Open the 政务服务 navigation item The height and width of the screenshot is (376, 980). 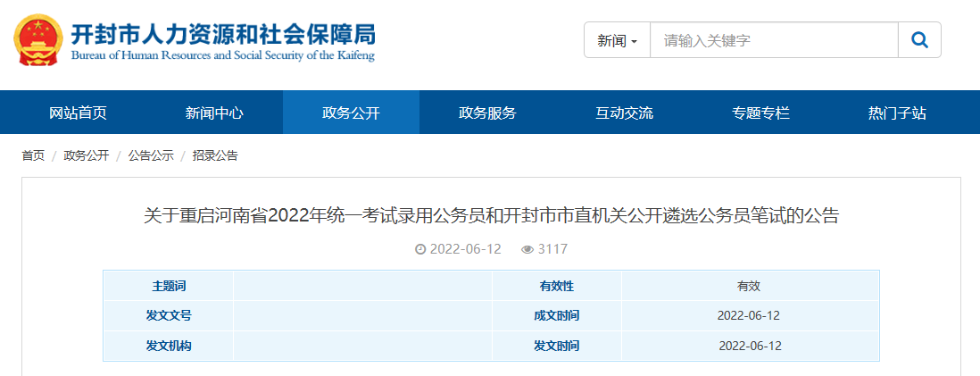pos(487,113)
